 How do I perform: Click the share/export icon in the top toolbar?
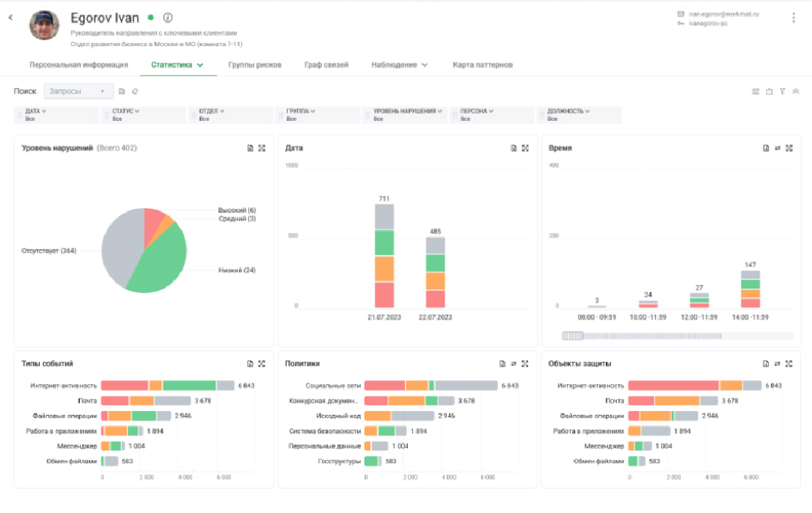pyautogui.click(x=769, y=92)
